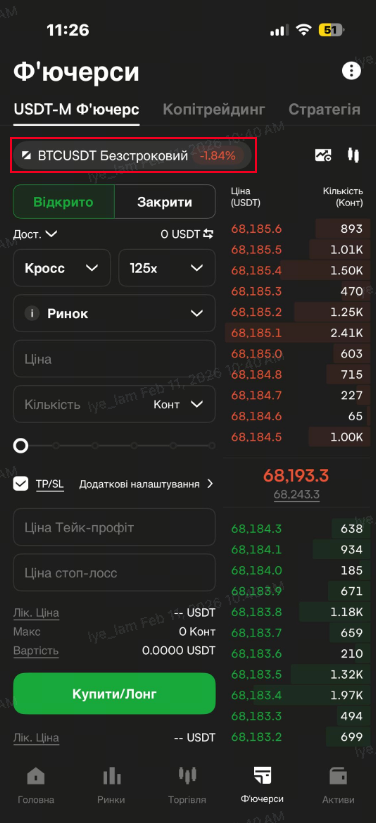Open the 125x leverage dropdown
The width and height of the screenshot is (376, 823).
(x=167, y=268)
